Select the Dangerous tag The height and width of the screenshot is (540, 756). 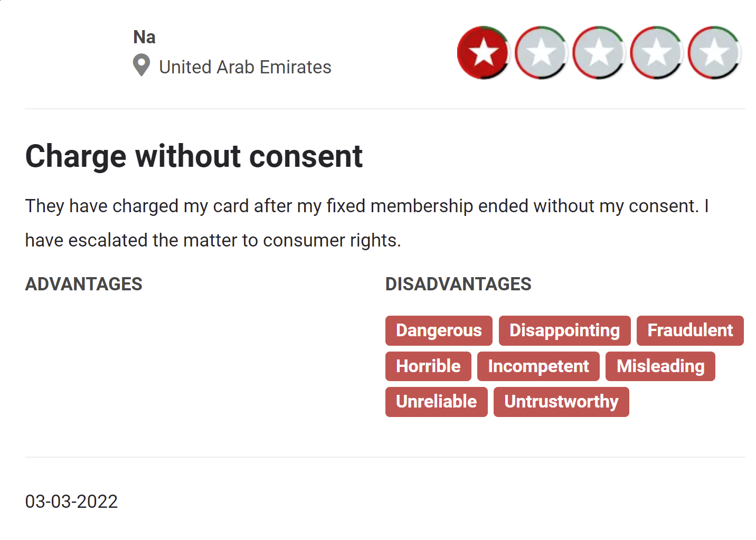click(x=439, y=330)
